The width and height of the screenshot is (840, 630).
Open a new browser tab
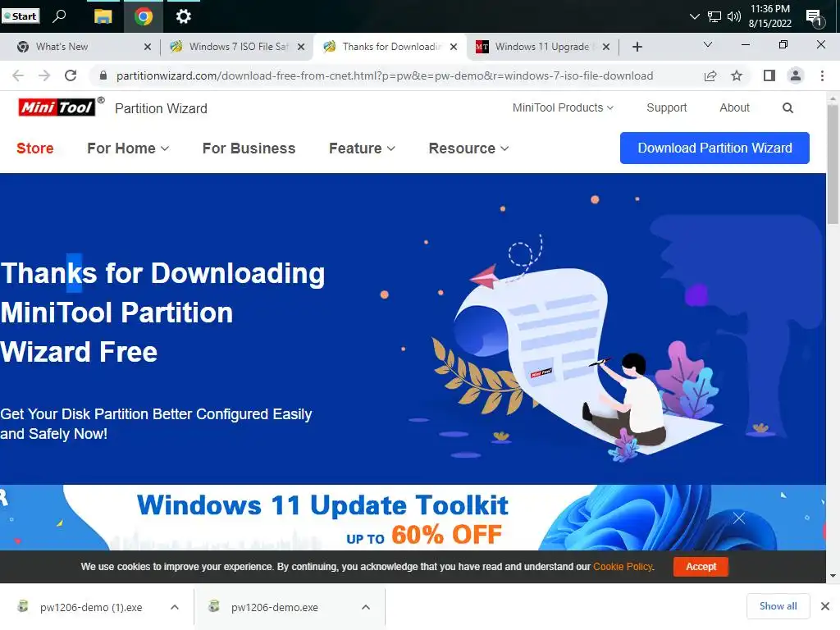tap(637, 47)
